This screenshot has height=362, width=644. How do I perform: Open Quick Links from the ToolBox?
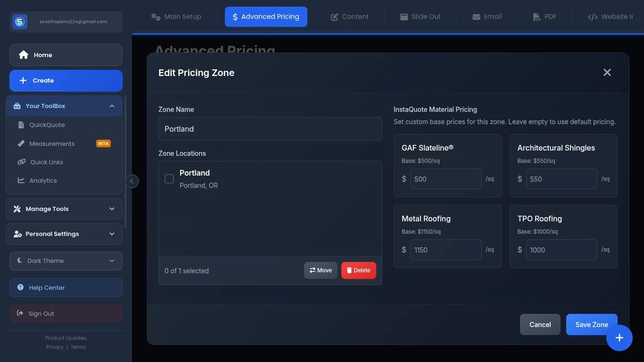click(47, 162)
